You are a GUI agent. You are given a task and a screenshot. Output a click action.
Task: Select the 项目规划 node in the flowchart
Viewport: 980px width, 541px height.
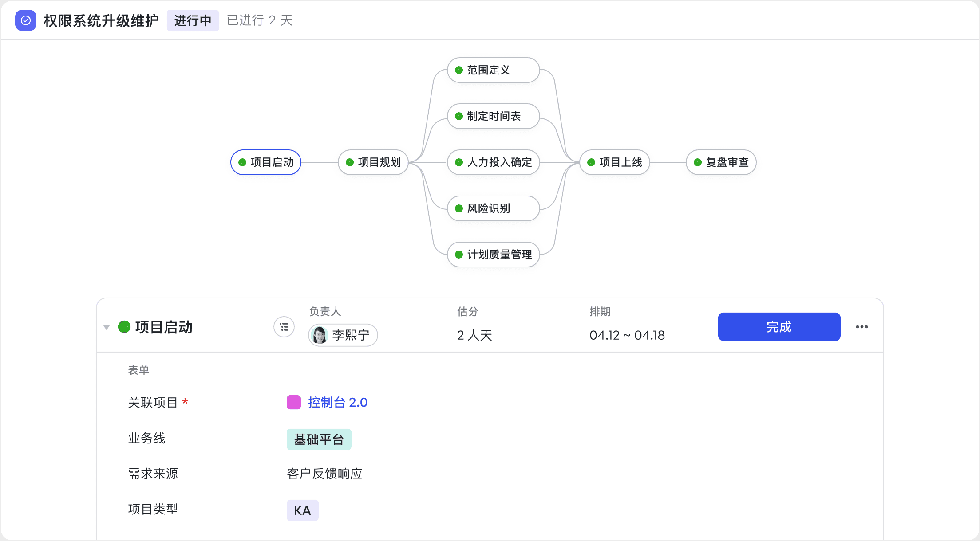click(x=373, y=162)
